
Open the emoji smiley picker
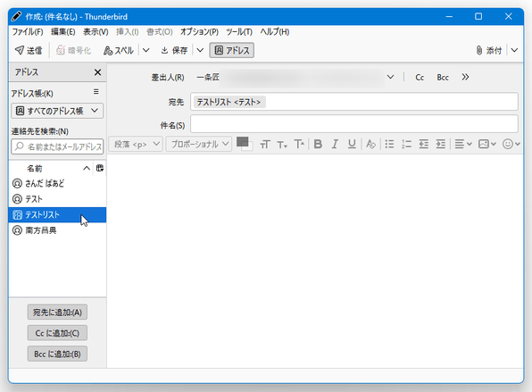[x=511, y=145]
